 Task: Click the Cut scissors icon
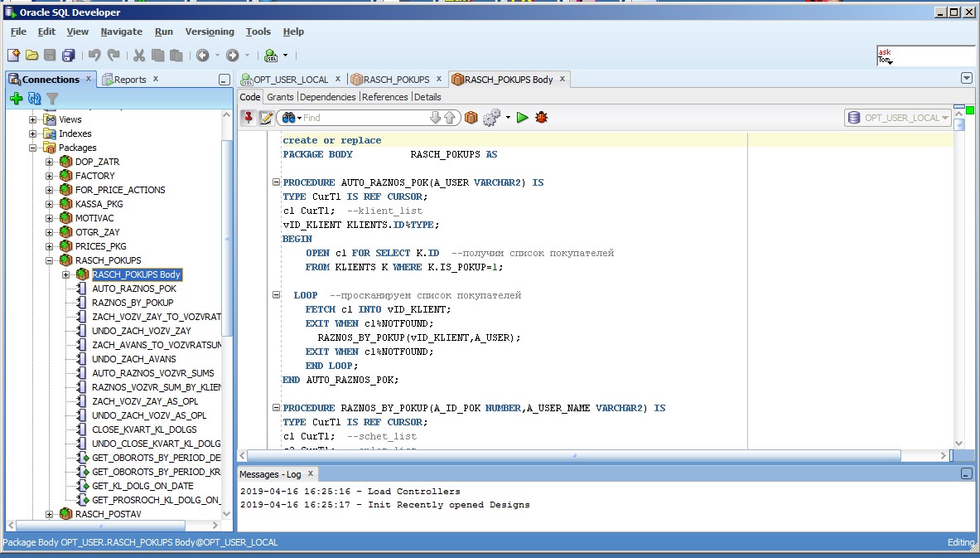click(138, 56)
